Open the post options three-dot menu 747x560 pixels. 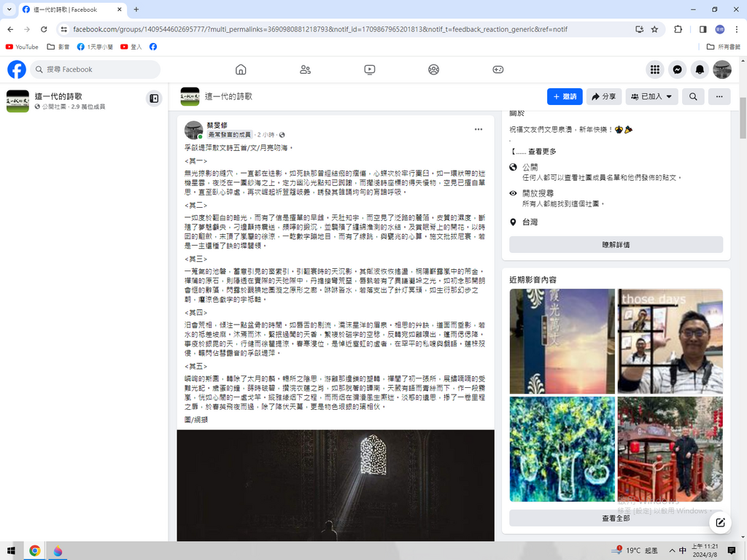pyautogui.click(x=479, y=129)
